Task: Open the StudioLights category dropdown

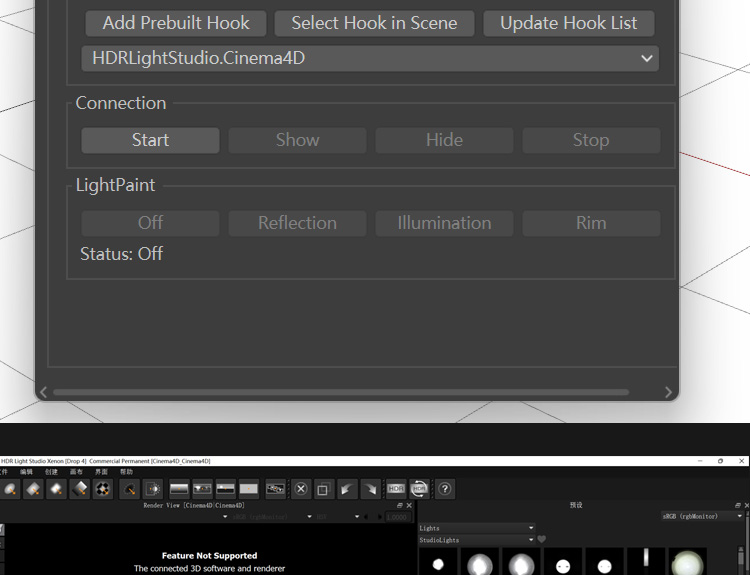Action: 476,540
